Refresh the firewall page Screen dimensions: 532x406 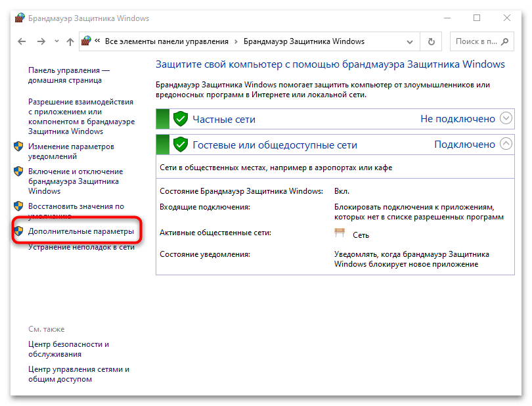click(432, 41)
